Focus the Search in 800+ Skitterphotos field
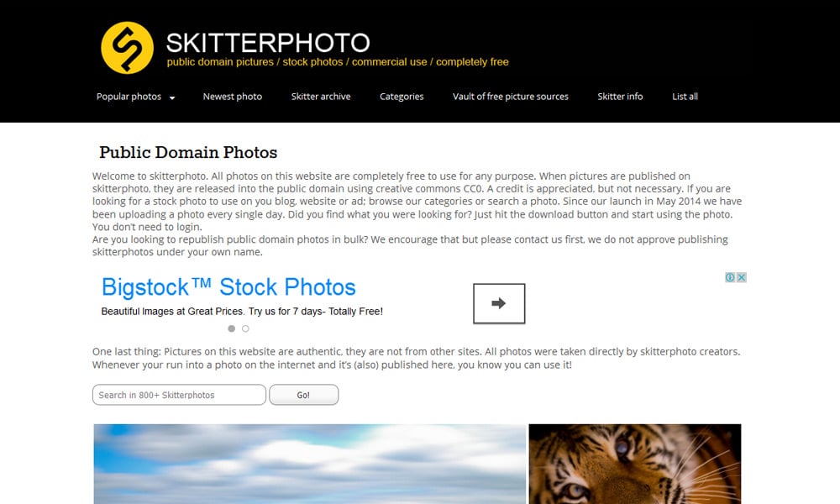Image resolution: width=840 pixels, height=504 pixels. coord(179,395)
